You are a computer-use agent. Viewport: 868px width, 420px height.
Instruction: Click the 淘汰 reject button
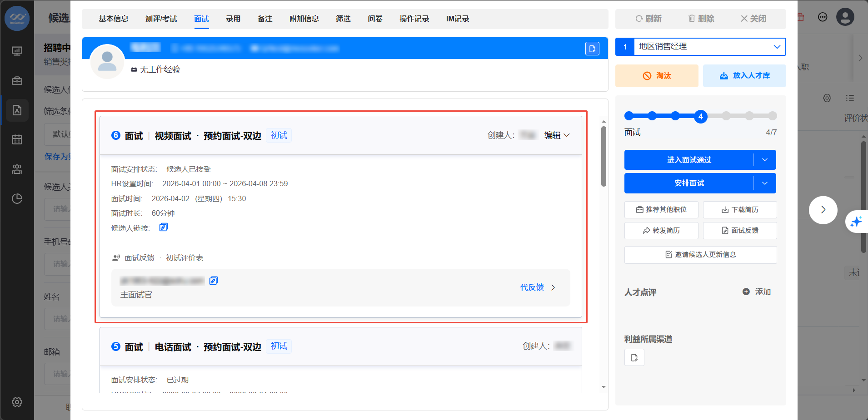point(657,76)
